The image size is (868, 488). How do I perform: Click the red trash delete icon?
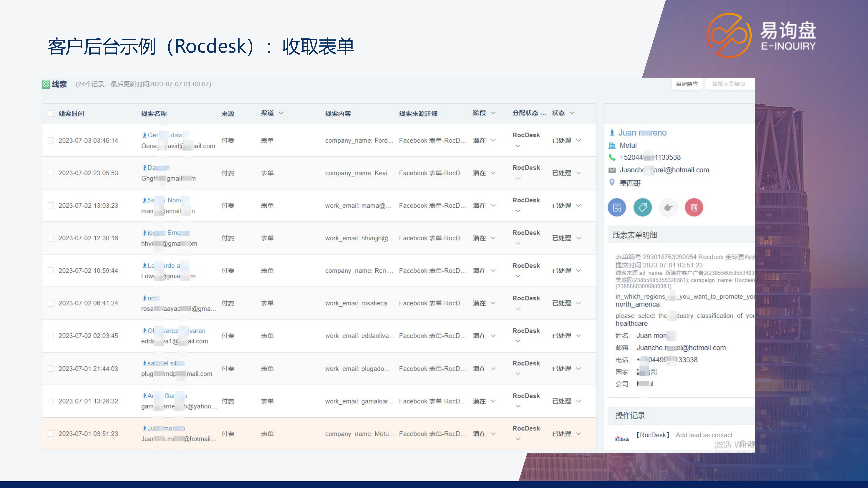[694, 207]
